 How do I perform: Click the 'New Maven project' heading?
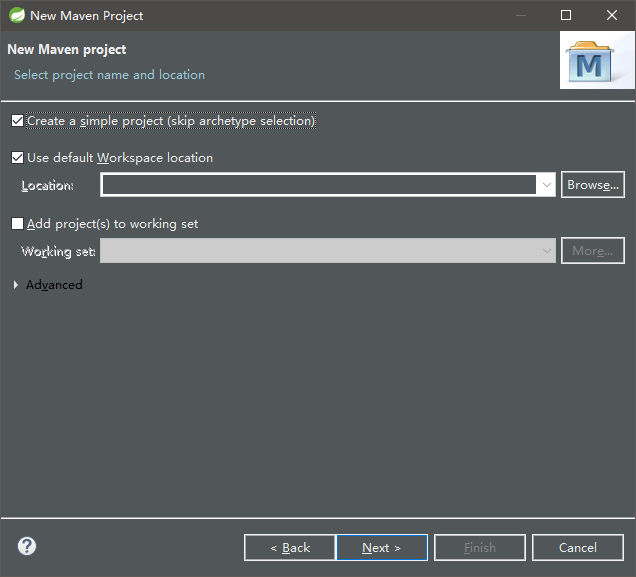67,49
